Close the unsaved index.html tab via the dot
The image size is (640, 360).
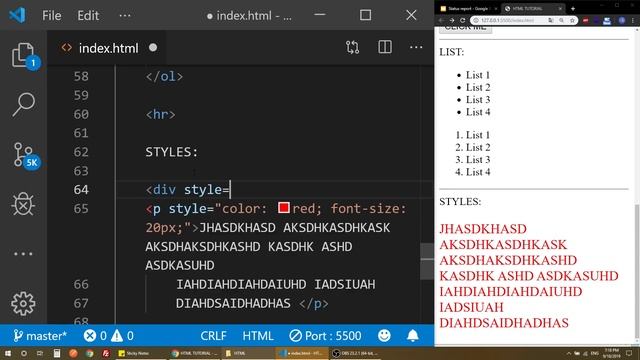[153, 48]
